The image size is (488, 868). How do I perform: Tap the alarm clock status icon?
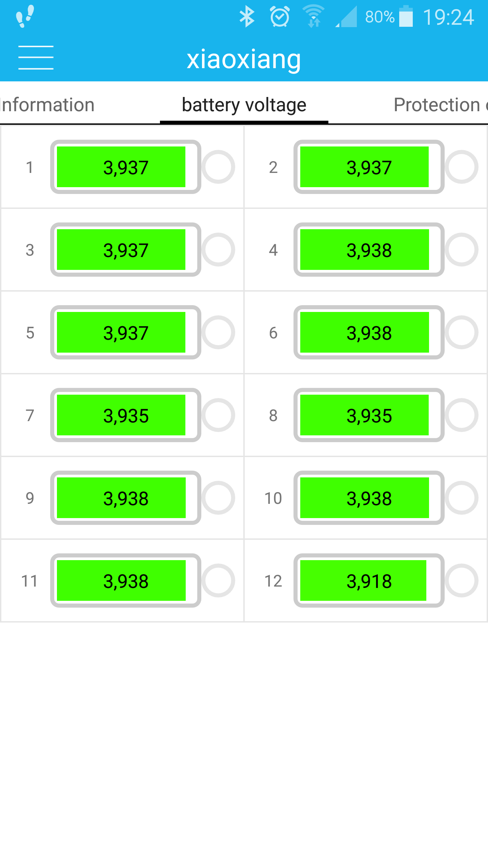click(280, 17)
